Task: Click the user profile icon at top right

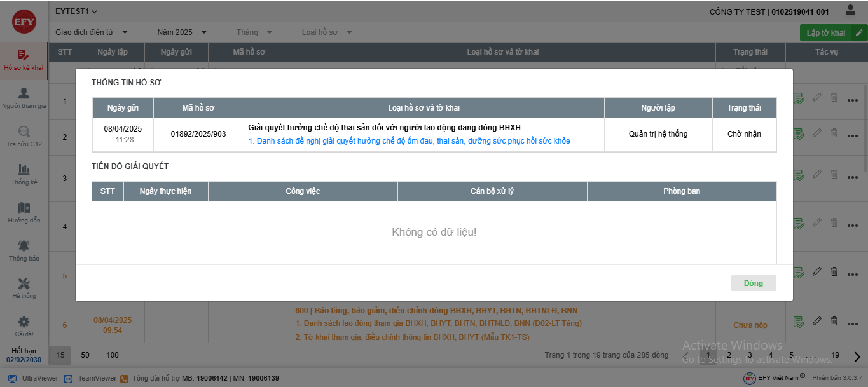Action: pos(850,10)
